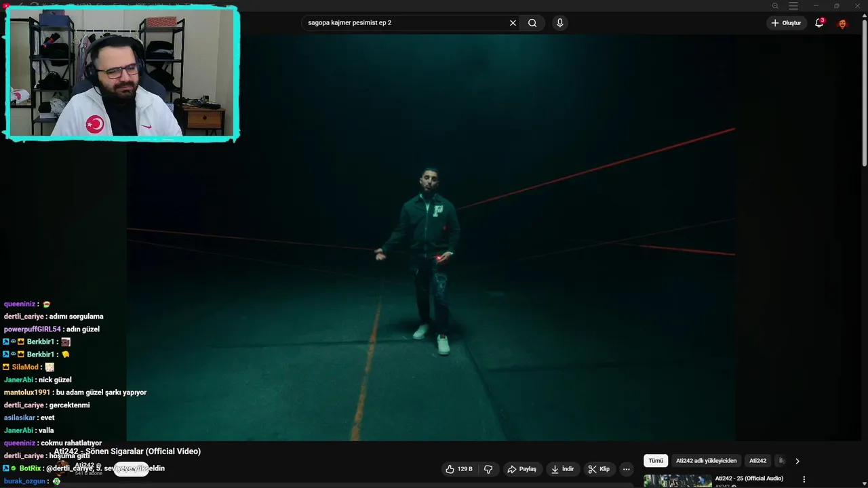
Task: Share the video via Paylaş
Action: tap(522, 469)
